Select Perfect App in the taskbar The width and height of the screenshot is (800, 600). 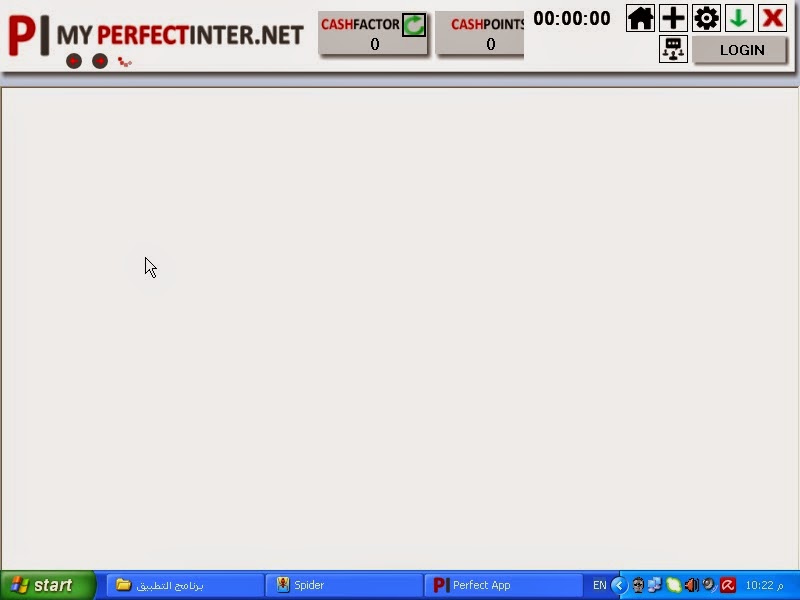tap(504, 585)
